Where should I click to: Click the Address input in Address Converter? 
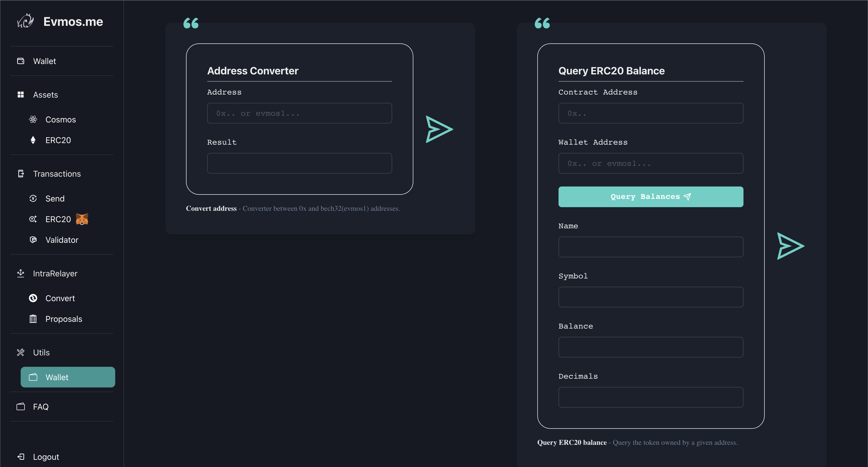pyautogui.click(x=299, y=113)
